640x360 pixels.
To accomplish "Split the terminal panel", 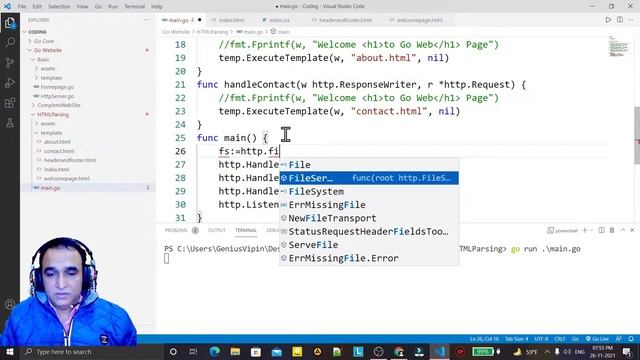I will [x=601, y=231].
